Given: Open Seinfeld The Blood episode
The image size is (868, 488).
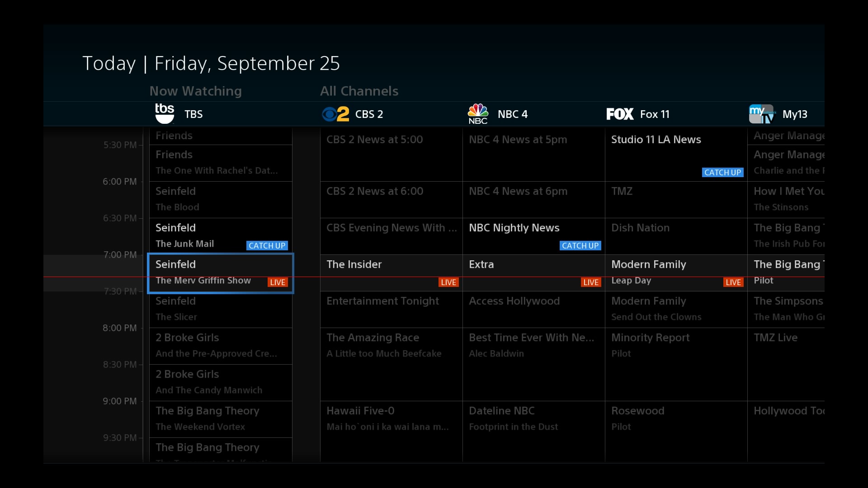Looking at the screenshot, I should click(221, 200).
